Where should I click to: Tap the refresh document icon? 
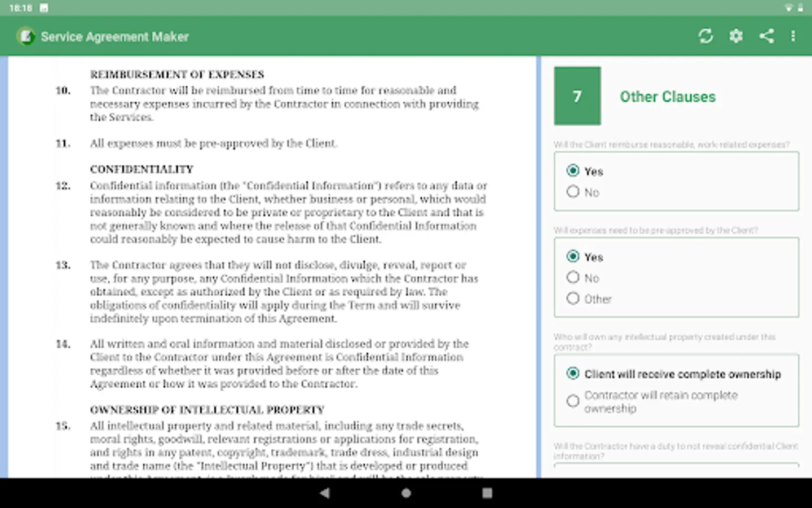(705, 36)
